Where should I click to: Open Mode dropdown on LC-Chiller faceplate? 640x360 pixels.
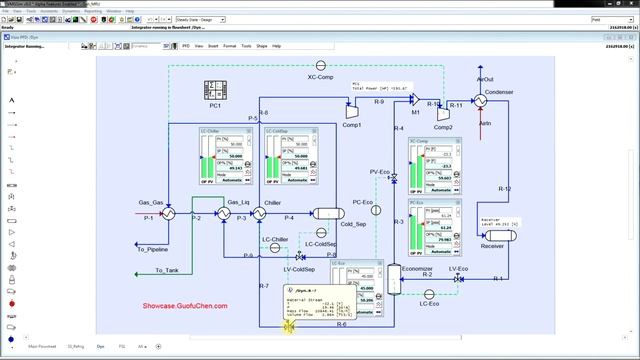[230, 180]
